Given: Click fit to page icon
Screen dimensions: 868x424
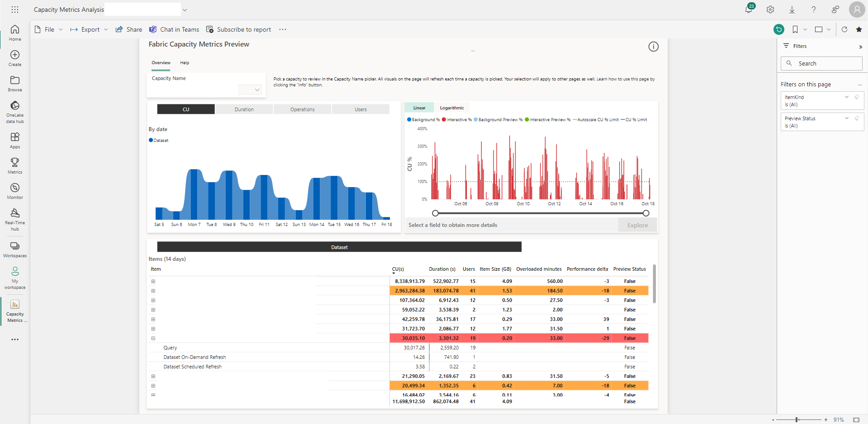Looking at the screenshot, I should (x=856, y=419).
